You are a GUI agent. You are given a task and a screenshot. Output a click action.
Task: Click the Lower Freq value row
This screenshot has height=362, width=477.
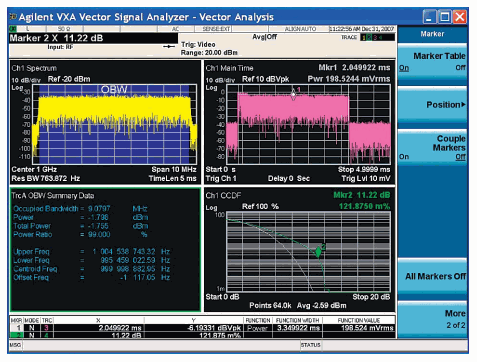coord(91,260)
